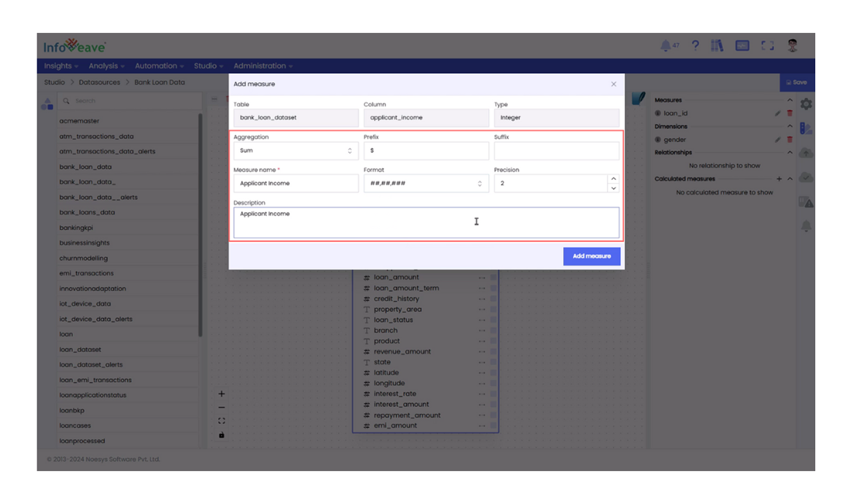The height and width of the screenshot is (504, 851).
Task: Delete the gender dimension with trash icon
Action: pyautogui.click(x=790, y=140)
